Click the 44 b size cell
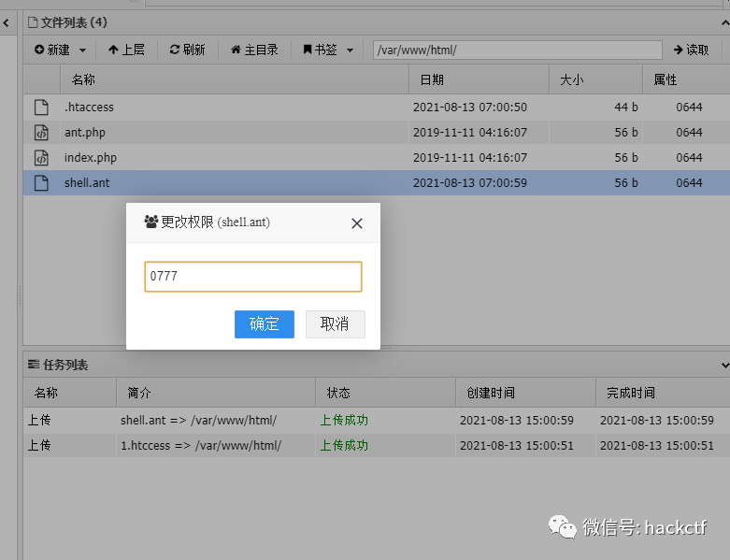Image resolution: width=730 pixels, height=560 pixels. (x=625, y=108)
